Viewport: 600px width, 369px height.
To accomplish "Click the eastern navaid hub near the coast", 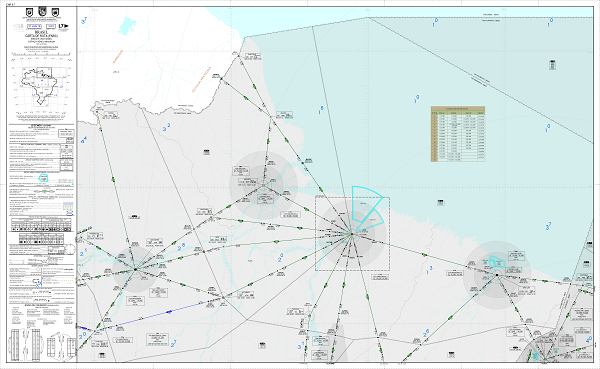I will click(x=497, y=274).
